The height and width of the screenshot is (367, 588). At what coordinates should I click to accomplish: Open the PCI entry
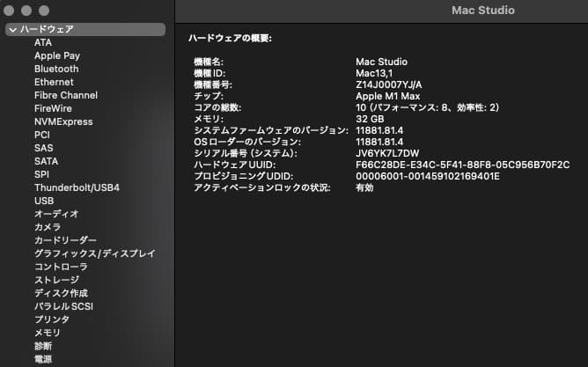coord(42,135)
